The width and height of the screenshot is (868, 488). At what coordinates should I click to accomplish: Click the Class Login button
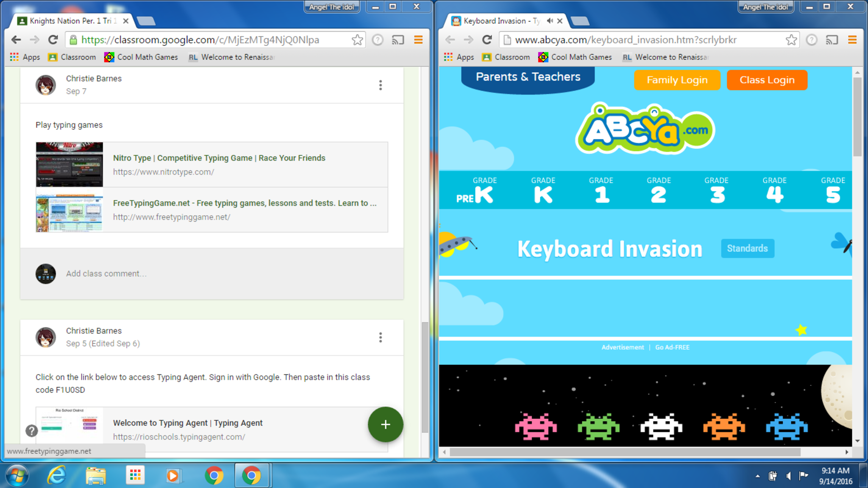(x=767, y=80)
